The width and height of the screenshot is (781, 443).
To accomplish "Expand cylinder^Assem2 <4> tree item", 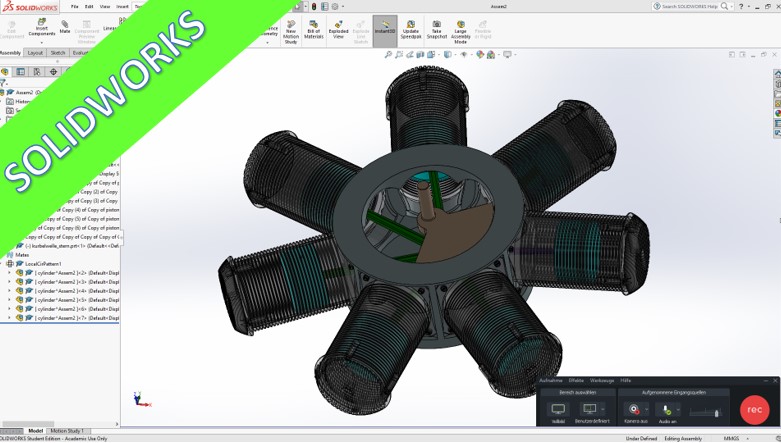I will pyautogui.click(x=9, y=291).
